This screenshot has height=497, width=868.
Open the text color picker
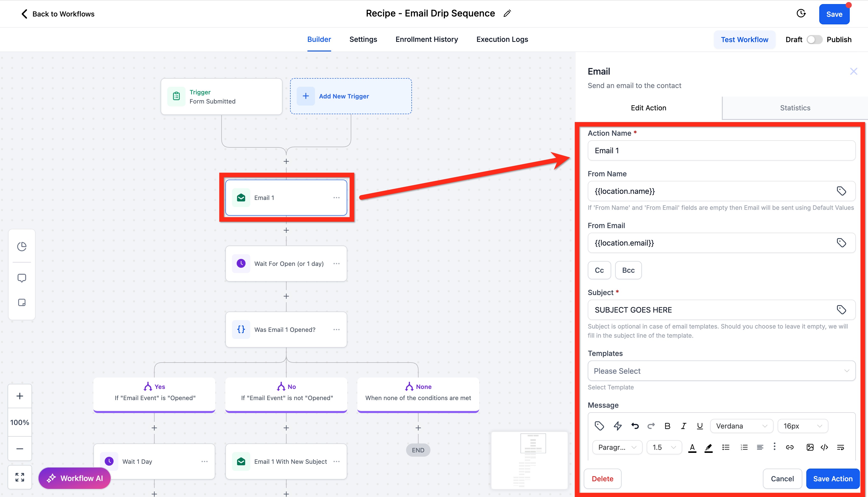(692, 447)
